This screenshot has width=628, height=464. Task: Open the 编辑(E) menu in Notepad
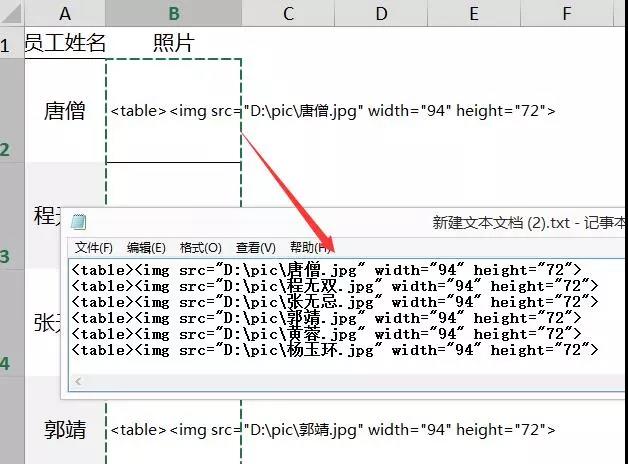click(146, 248)
